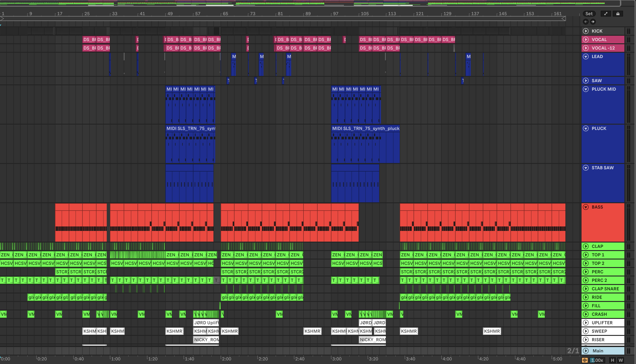
Task: Collapse the STAB SAW track
Action: tap(586, 168)
